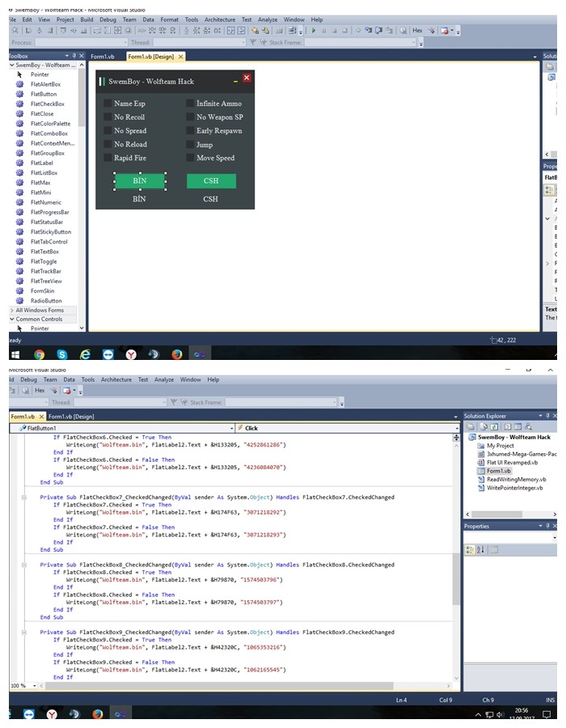
Task: Tick the No Spread checkbox
Action: click(x=108, y=130)
